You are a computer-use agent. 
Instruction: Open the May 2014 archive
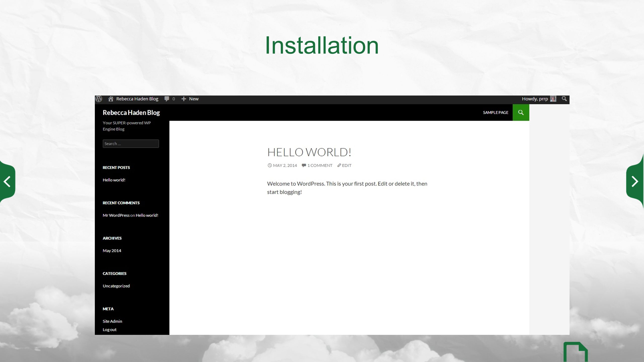pyautogui.click(x=112, y=251)
